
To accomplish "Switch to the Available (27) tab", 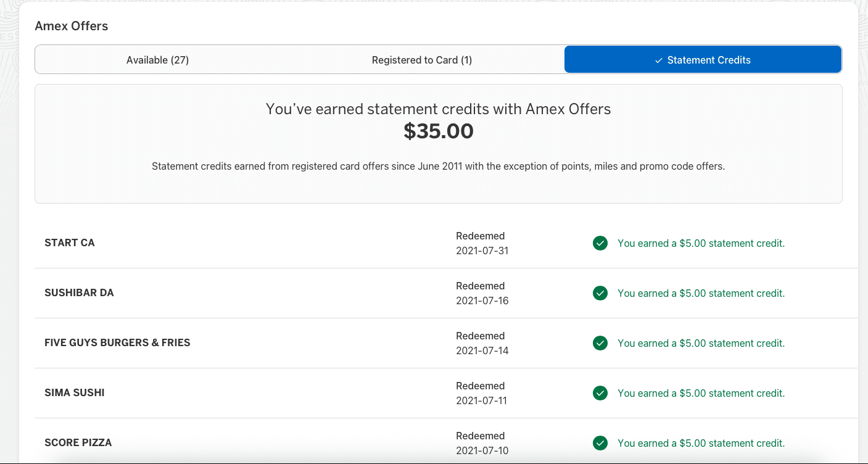I will [x=158, y=60].
